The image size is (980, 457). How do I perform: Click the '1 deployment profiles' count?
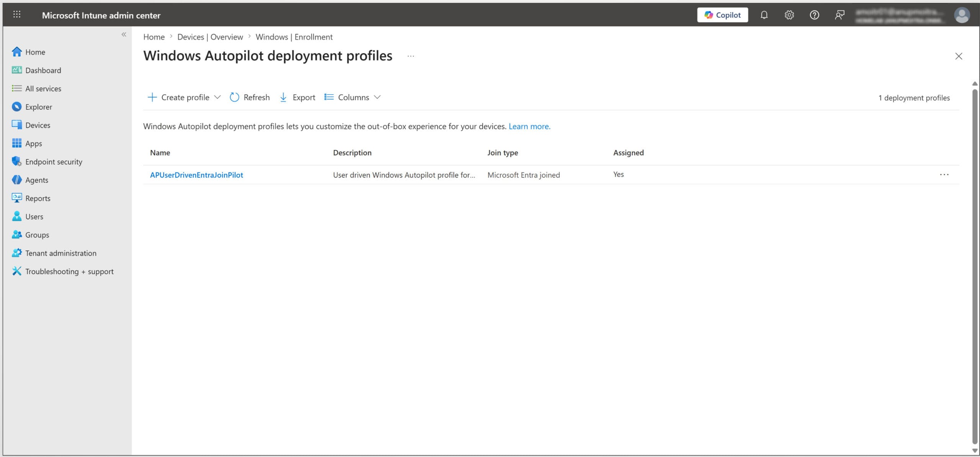click(914, 98)
